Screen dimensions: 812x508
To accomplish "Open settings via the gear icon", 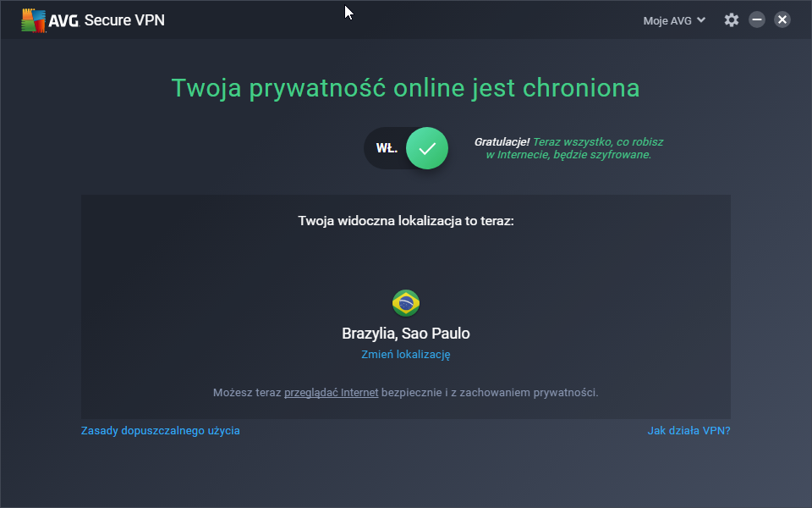I will pyautogui.click(x=732, y=20).
